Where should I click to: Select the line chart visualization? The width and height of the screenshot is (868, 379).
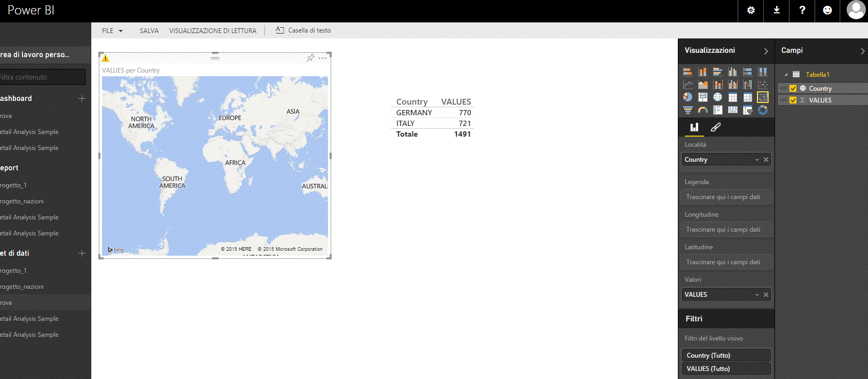688,84
